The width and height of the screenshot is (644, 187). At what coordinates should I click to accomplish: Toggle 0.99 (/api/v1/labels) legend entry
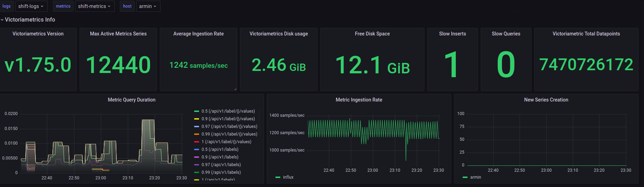point(221,172)
